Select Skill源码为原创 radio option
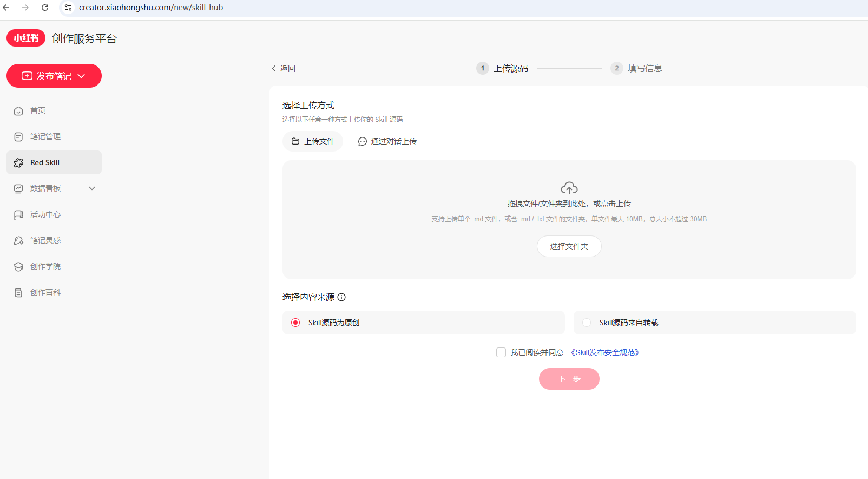Screen dimensions: 868x479 tap(295, 323)
